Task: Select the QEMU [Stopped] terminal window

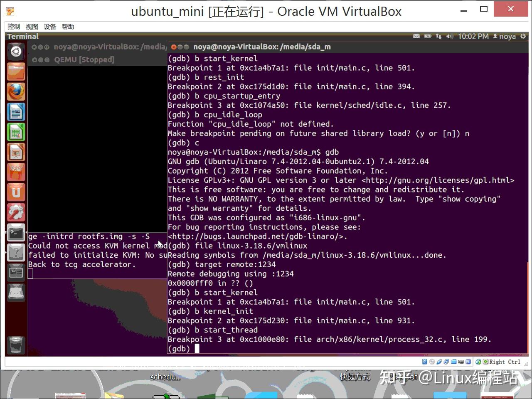Action: [84, 59]
